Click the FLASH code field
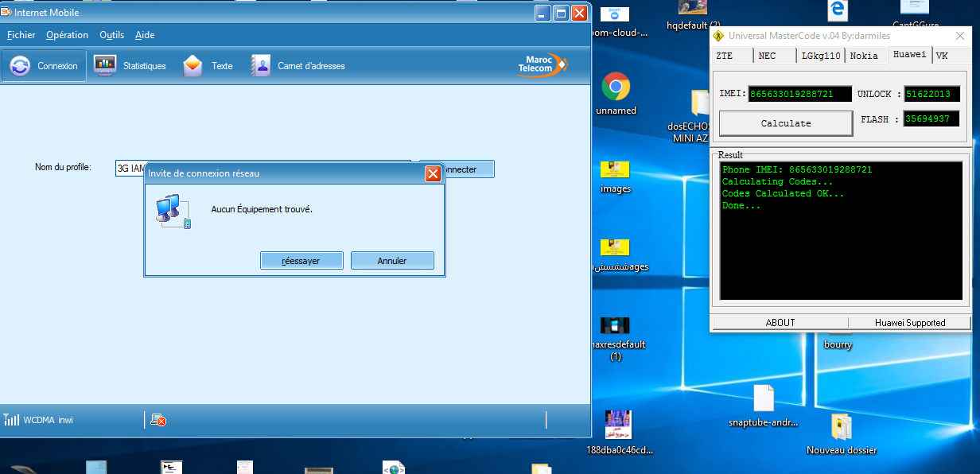The image size is (980, 474). coord(931,119)
